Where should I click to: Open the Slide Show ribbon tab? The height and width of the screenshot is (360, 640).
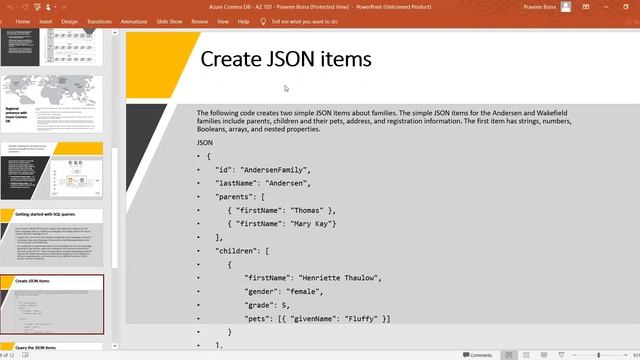[169, 22]
